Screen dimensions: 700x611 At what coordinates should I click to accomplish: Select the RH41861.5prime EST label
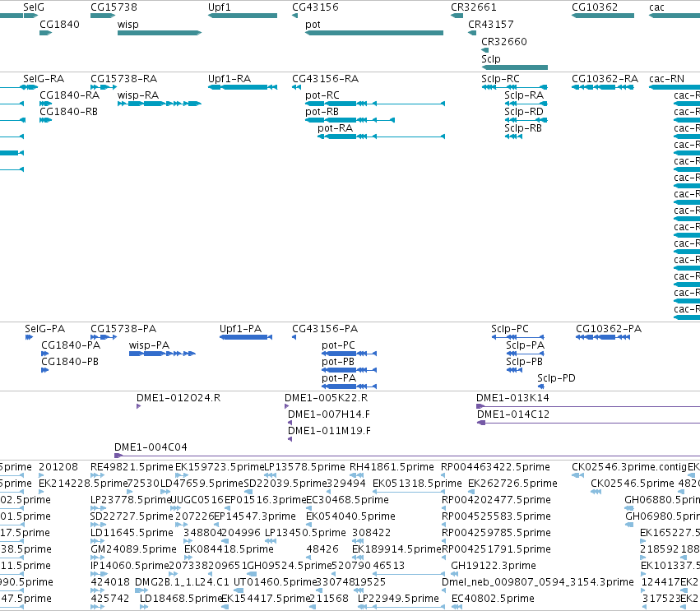(x=392, y=467)
